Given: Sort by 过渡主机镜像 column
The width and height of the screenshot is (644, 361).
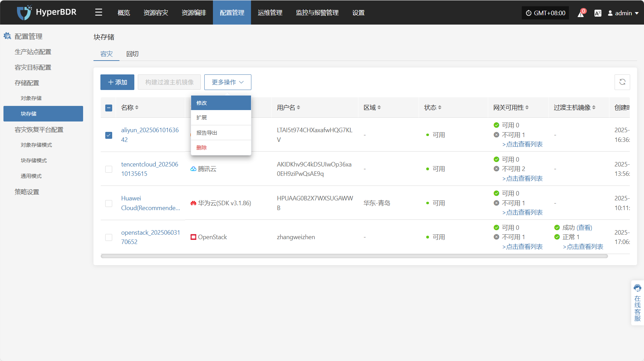Looking at the screenshot, I should coord(594,108).
